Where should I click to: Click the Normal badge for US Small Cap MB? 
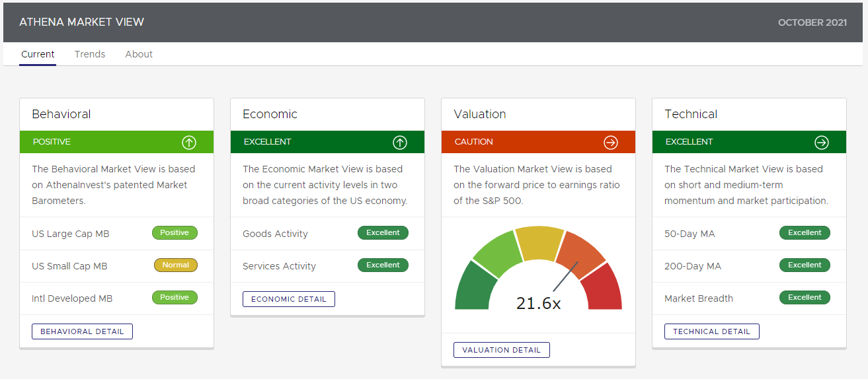click(176, 265)
